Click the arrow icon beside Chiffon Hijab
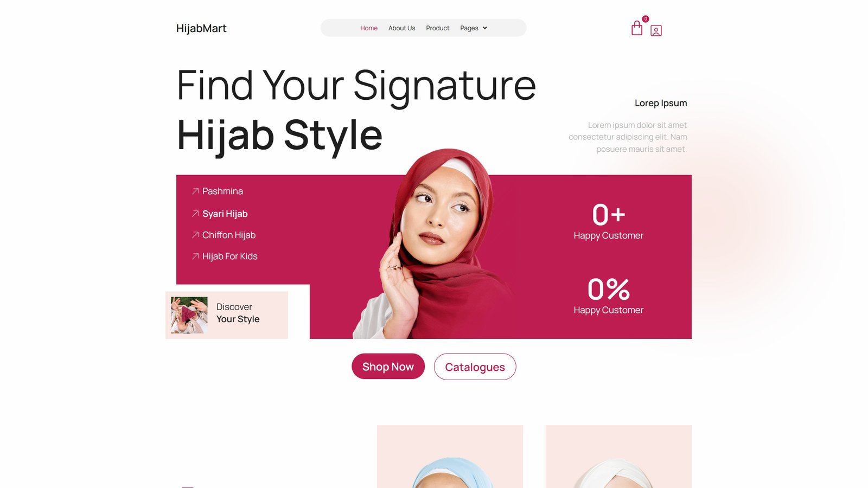 195,235
